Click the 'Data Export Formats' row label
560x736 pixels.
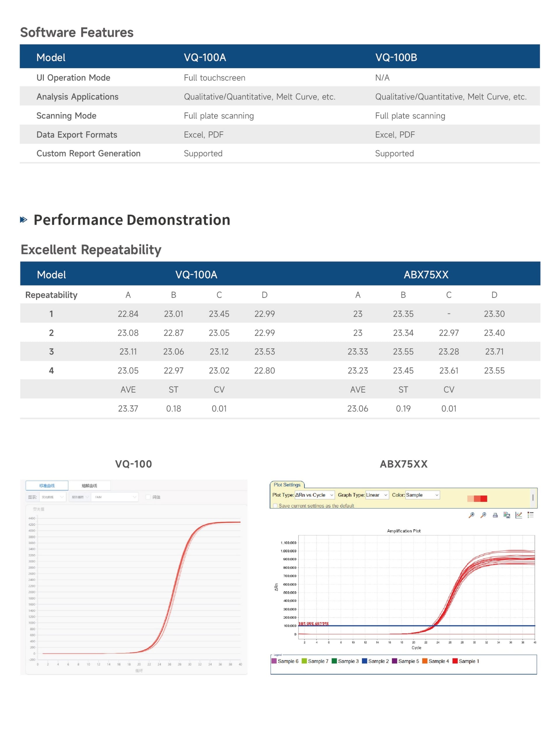click(x=77, y=135)
